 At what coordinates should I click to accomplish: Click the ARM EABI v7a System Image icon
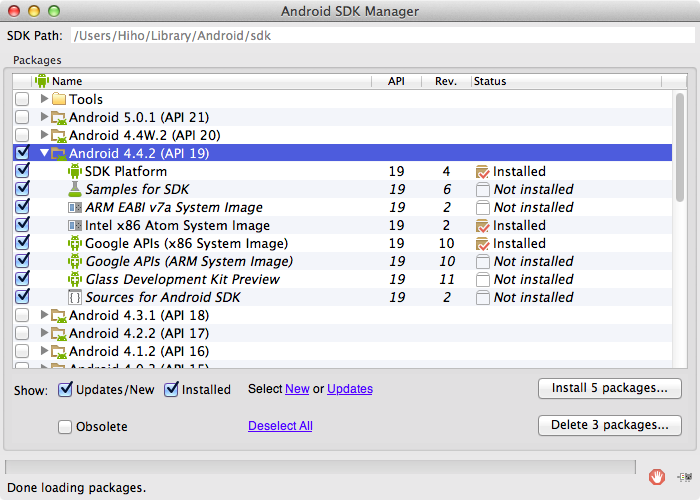point(74,207)
